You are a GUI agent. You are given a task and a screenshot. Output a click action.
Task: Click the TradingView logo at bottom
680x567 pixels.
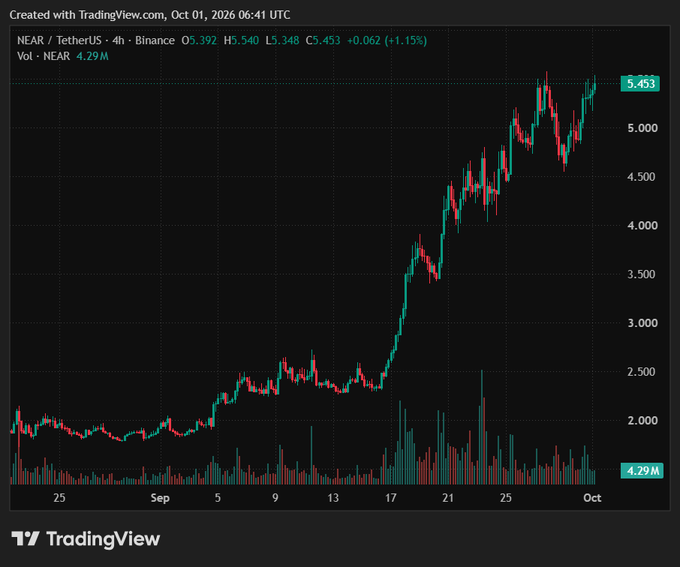click(x=86, y=539)
